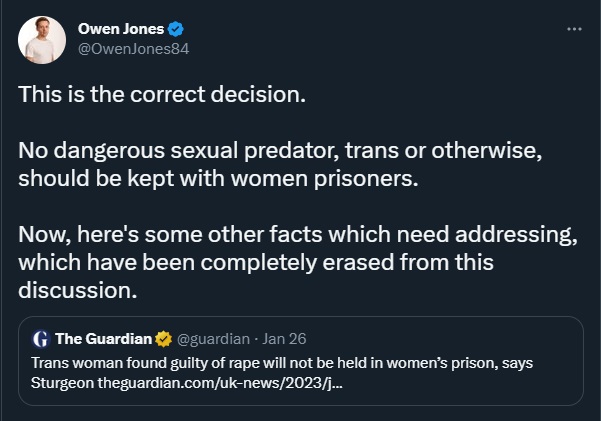The width and height of the screenshot is (601, 421).
Task: Click the word 'Sturgeon' in the quoted tweet
Action: pos(62,383)
